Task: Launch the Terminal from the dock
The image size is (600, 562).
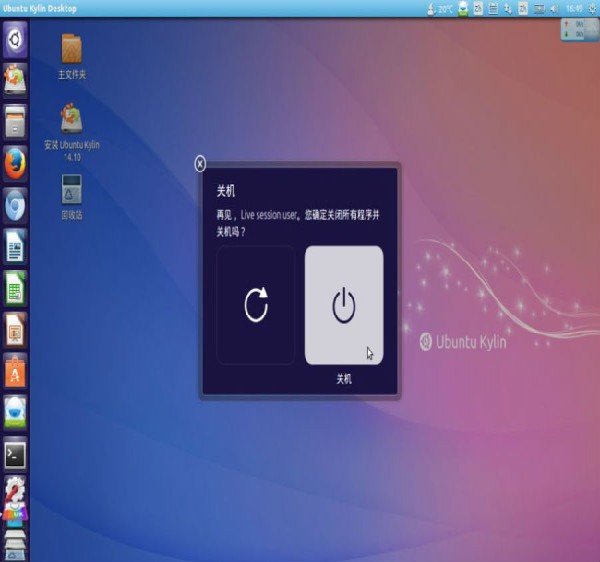Action: [x=15, y=454]
